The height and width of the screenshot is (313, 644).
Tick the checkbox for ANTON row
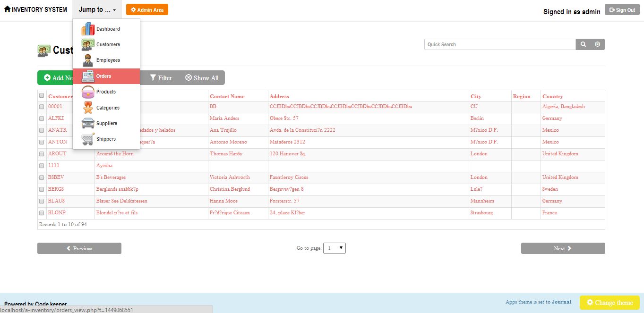pyautogui.click(x=42, y=142)
